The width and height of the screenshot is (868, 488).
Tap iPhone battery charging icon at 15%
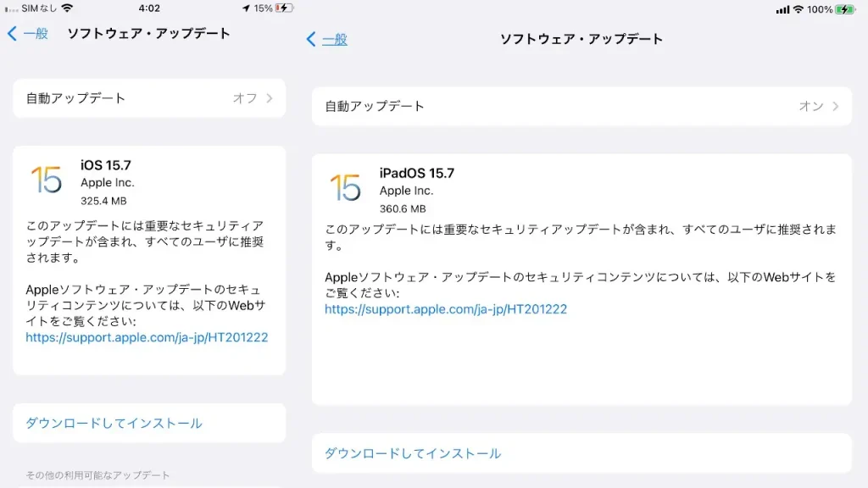(x=284, y=8)
